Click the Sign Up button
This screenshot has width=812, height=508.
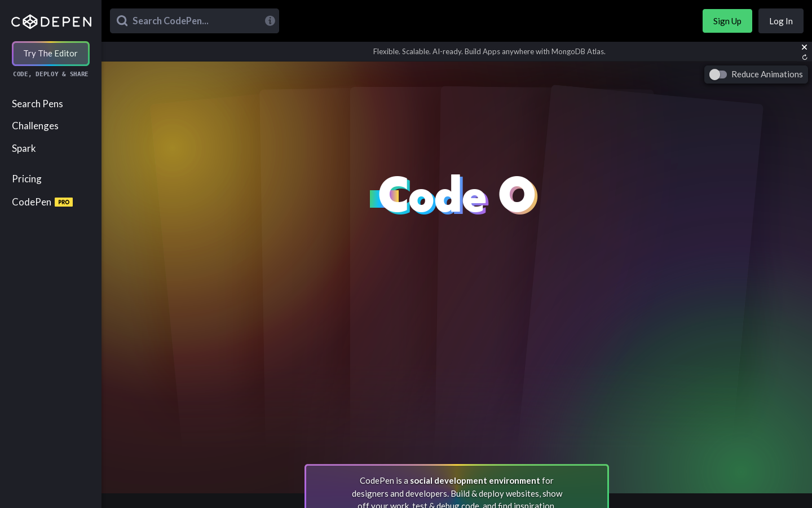click(x=727, y=21)
